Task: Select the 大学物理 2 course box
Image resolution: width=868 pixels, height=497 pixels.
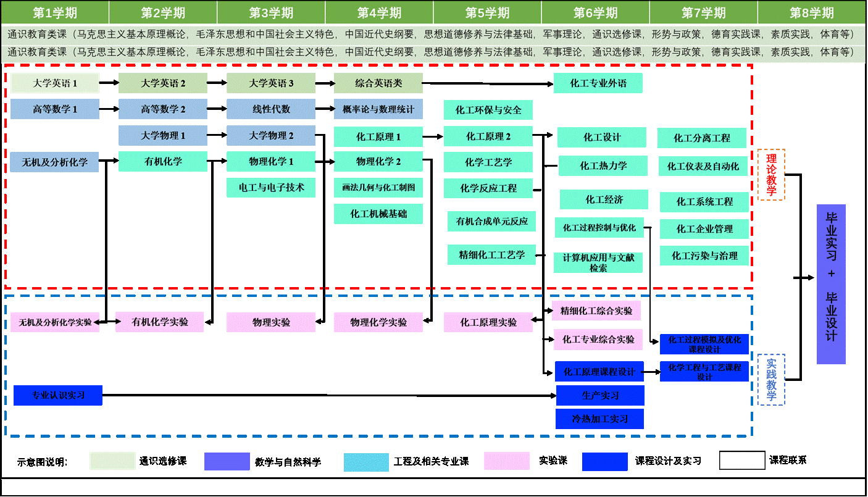Action: pos(271,135)
